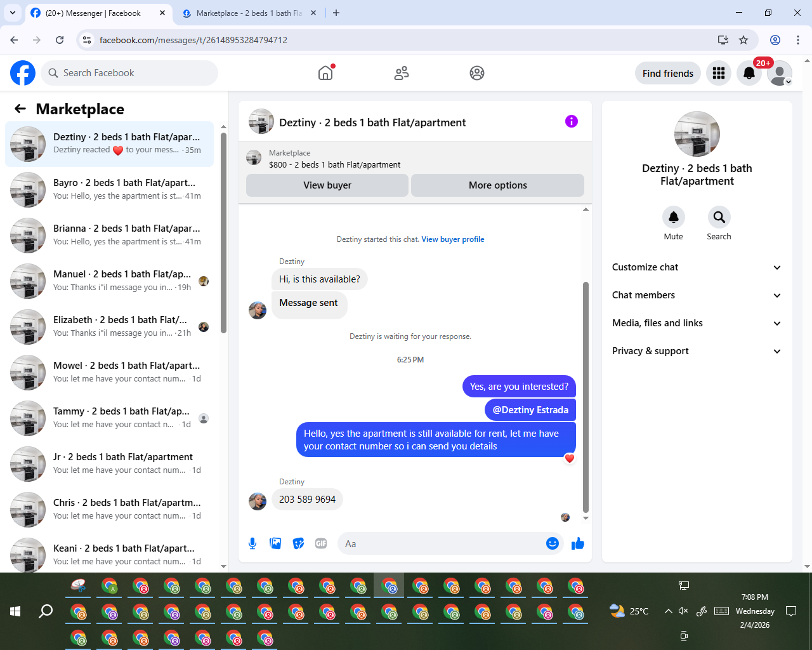812x650 pixels.
Task: Open the Windows Start menu
Action: pyautogui.click(x=15, y=611)
